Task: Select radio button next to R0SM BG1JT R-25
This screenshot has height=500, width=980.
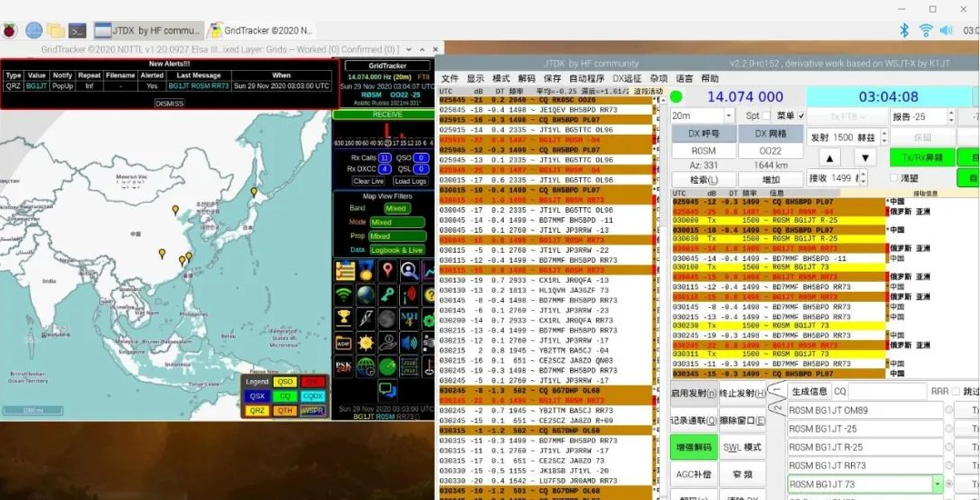Action: tap(949, 447)
